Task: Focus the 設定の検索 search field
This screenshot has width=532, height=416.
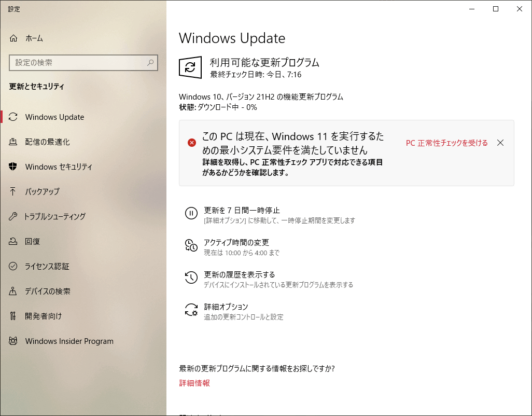Action: (83, 63)
